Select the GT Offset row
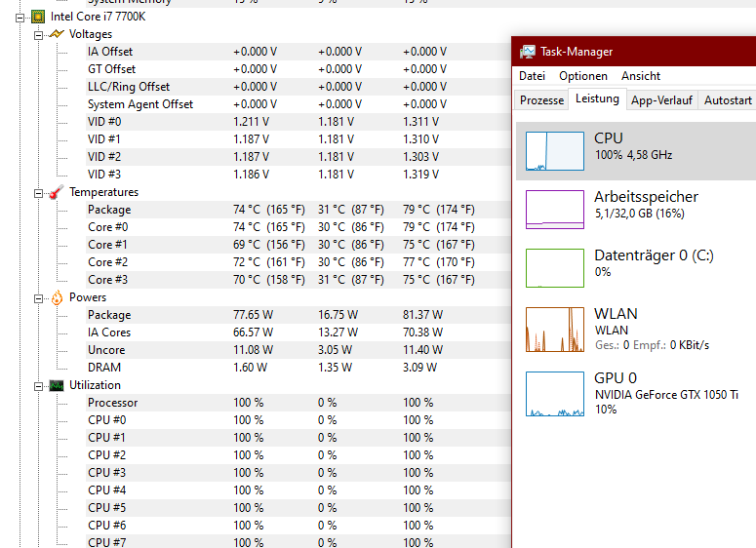The width and height of the screenshot is (756, 548). click(x=298, y=69)
